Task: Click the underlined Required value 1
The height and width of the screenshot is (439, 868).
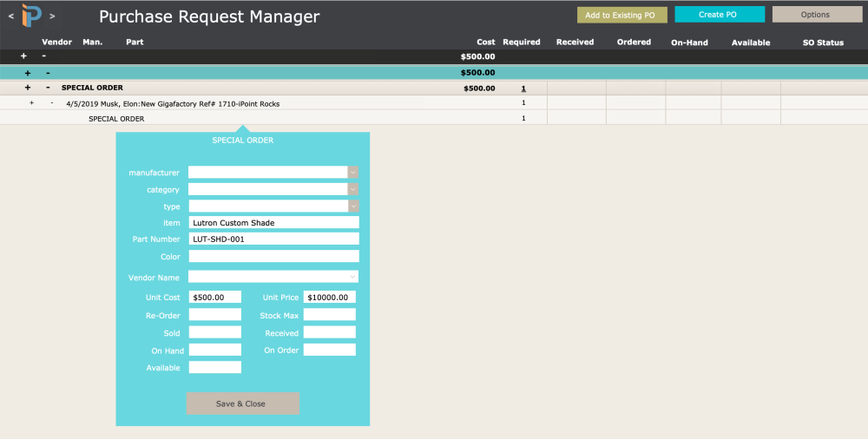Action: pos(523,88)
